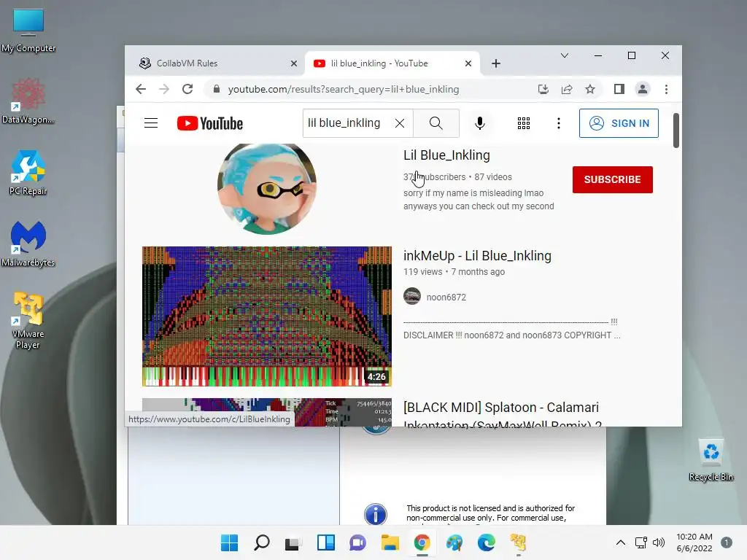Click the volume speaker tray icon
Viewport: 747px width, 560px height.
[659, 542]
